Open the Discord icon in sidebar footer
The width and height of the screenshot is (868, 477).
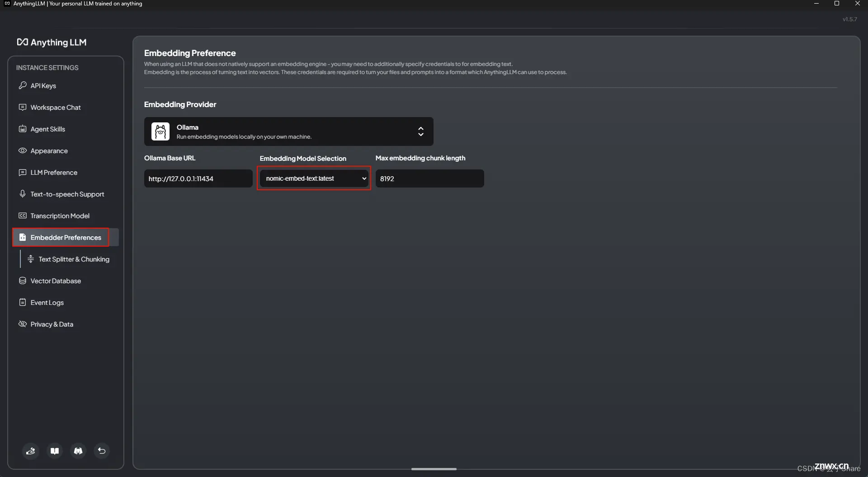coord(78,451)
